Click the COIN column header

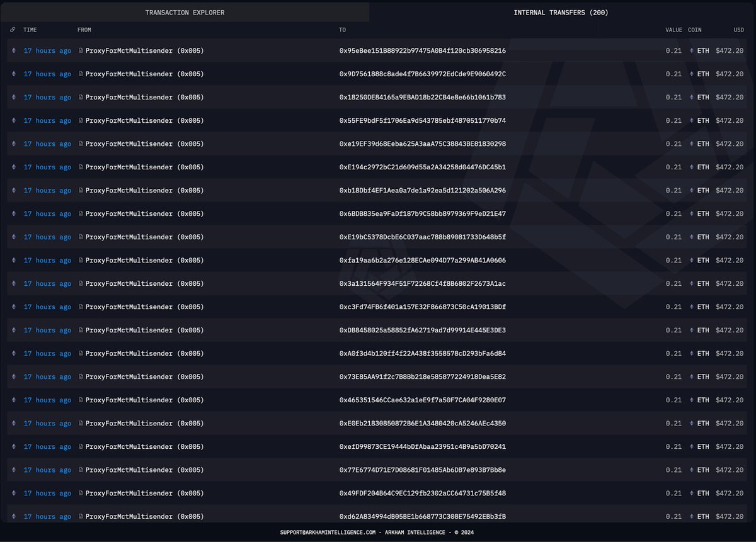pos(695,30)
